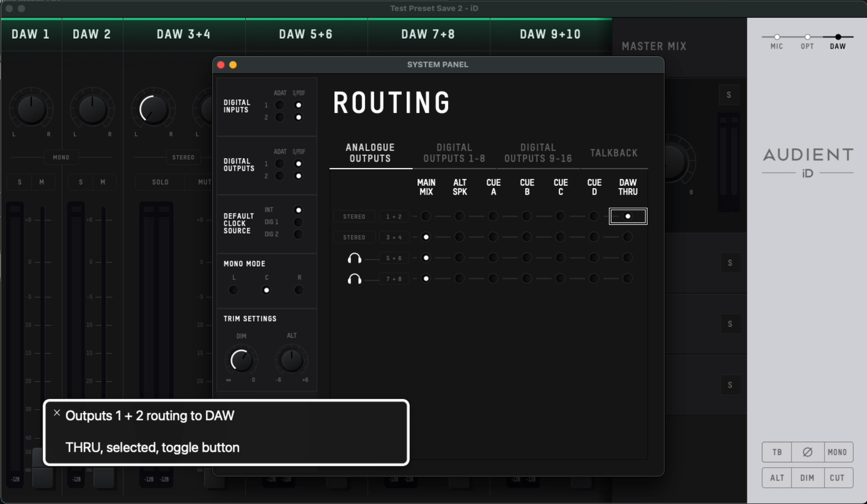
Task: Toggle Stereo mode for outputs 1+2
Action: (x=354, y=217)
